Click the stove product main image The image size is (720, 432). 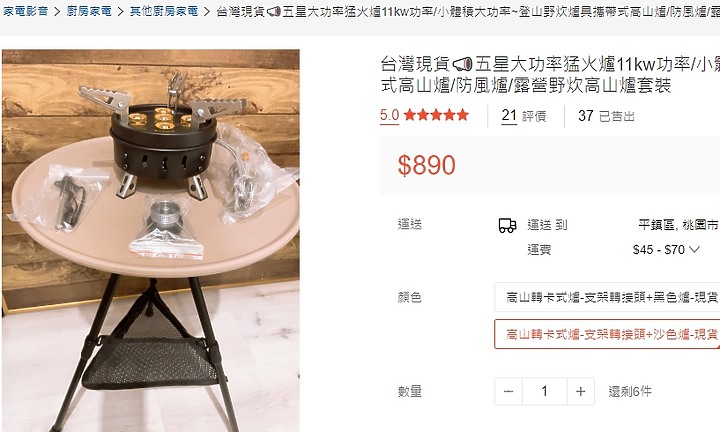(x=151, y=241)
